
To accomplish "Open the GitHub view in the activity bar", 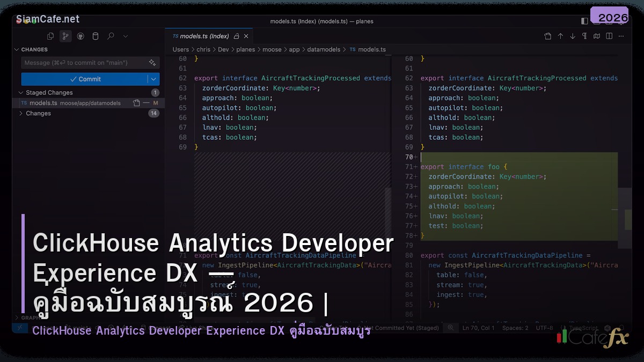I will coord(81,36).
